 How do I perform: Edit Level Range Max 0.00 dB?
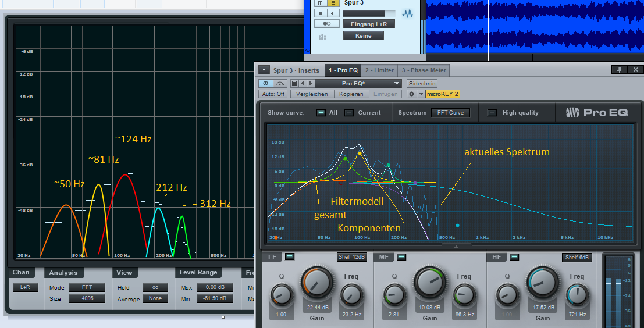[x=215, y=287]
